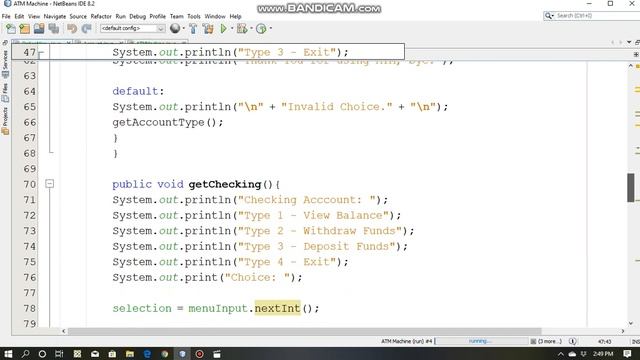Open the Services side panel tab

(x=5, y=64)
